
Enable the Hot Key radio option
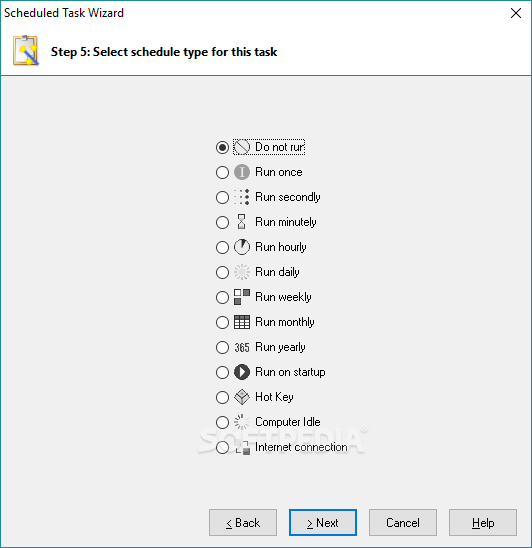(x=222, y=397)
